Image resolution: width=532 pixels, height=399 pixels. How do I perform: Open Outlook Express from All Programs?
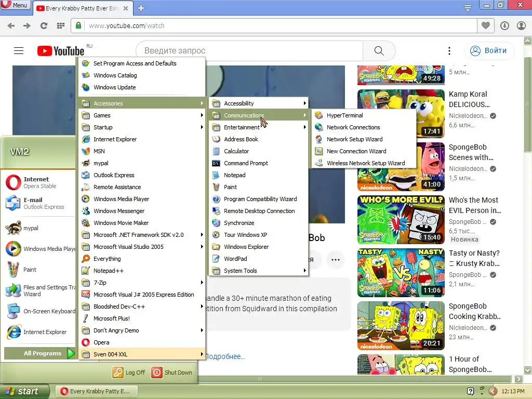142,175
